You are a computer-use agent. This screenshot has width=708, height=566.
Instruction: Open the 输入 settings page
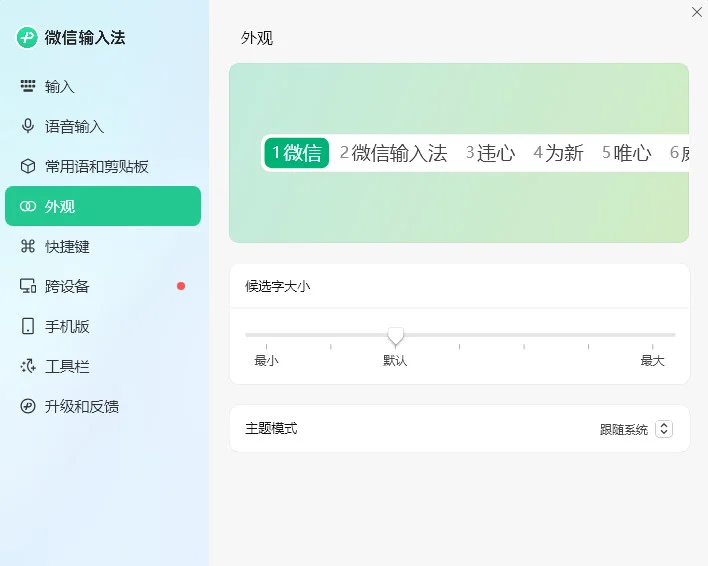(103, 86)
